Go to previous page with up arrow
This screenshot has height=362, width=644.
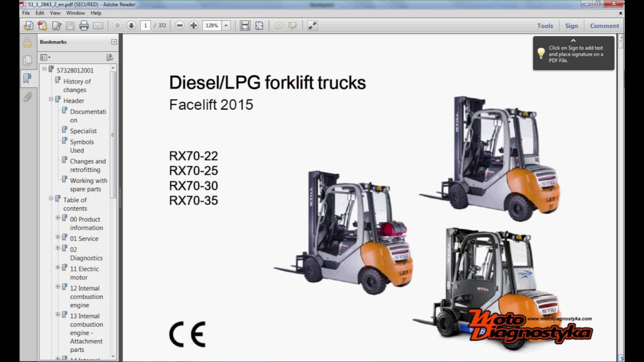(x=117, y=26)
